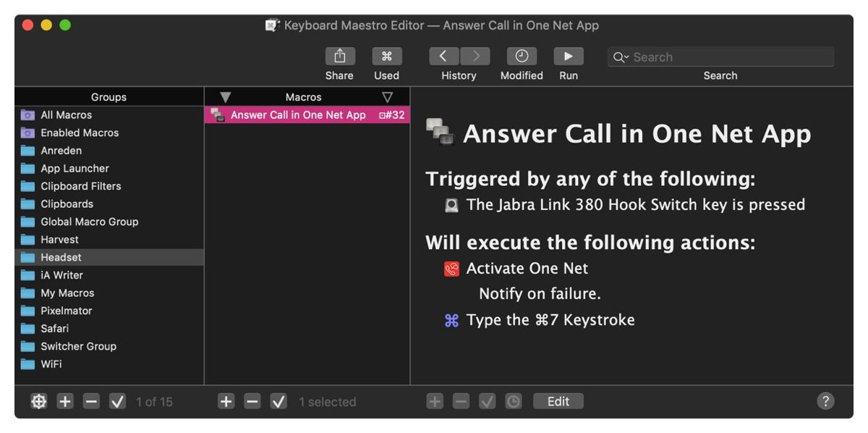Go forward in History with right arrow
This screenshot has height=433, width=868.
475,56
